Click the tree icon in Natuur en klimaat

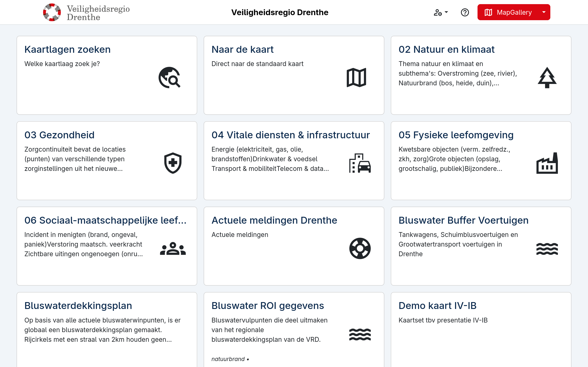point(547,78)
